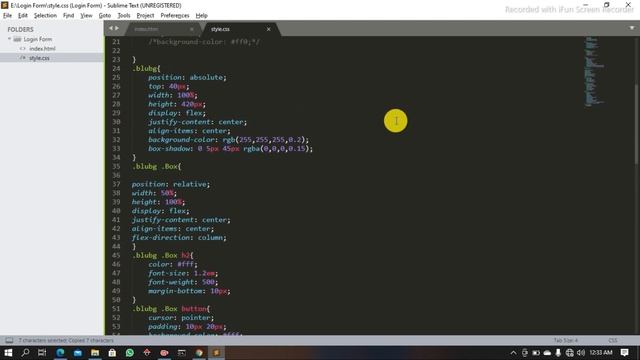Open the Edit menu

(x=23, y=16)
